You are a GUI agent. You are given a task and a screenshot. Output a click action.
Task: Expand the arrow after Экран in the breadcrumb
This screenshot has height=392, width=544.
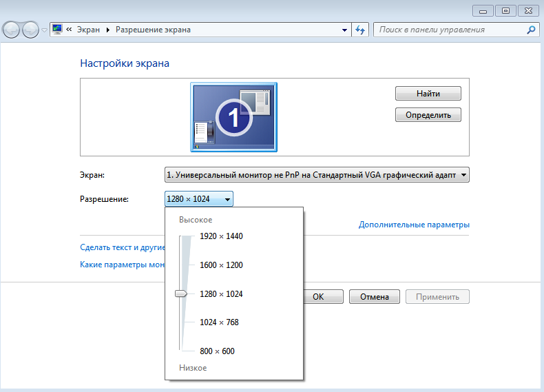click(x=108, y=30)
